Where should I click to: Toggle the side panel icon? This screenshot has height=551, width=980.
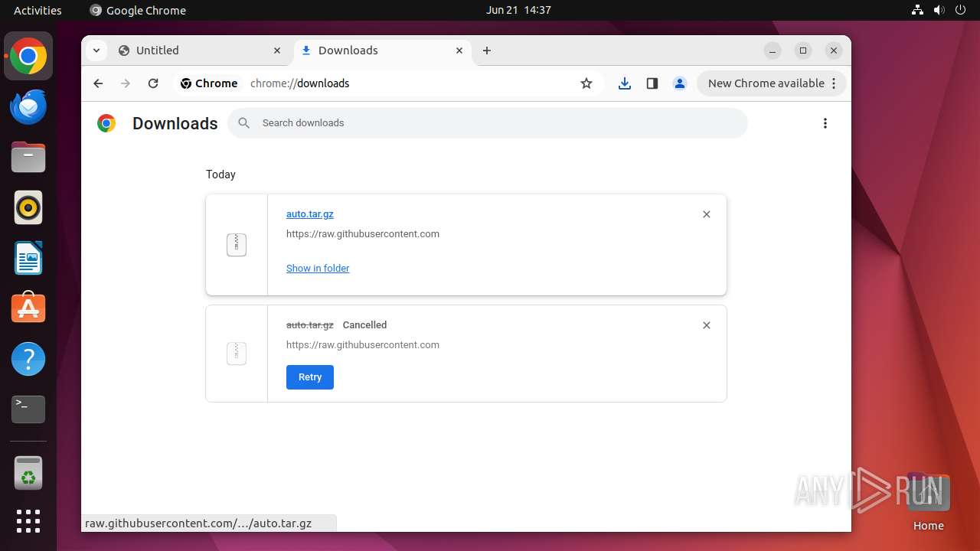click(x=652, y=83)
